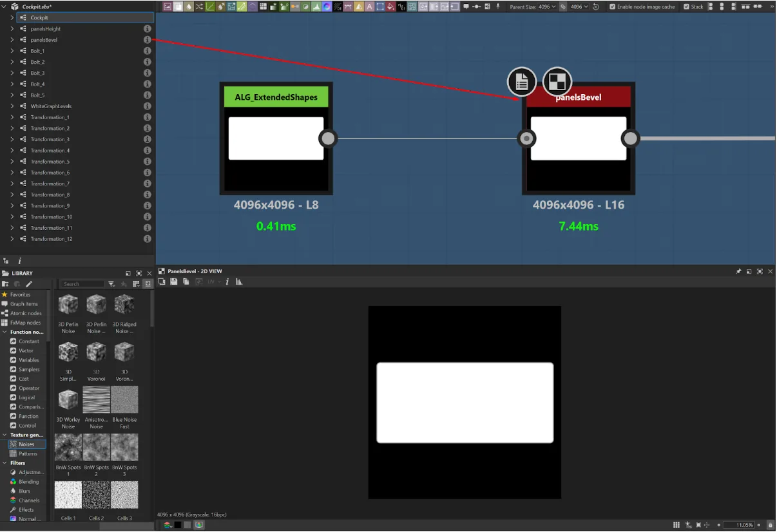Click the document icon above the panelsBevel node
The width and height of the screenshot is (777, 532).
click(x=522, y=82)
